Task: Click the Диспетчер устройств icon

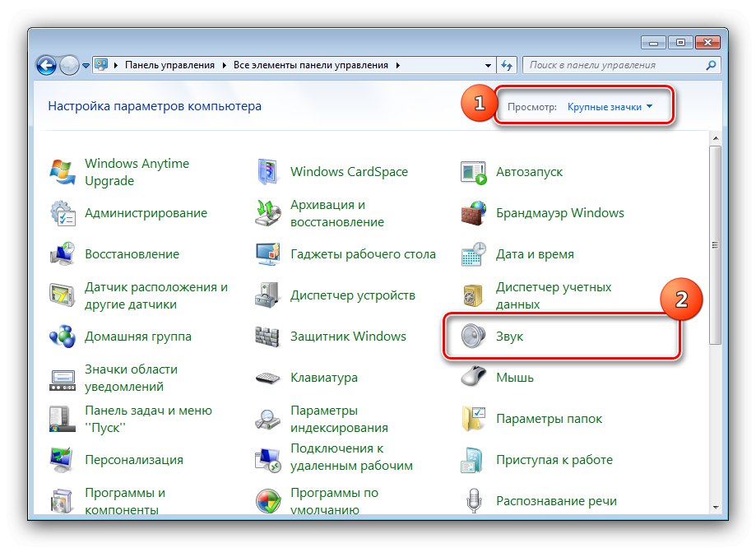Action: [x=268, y=295]
